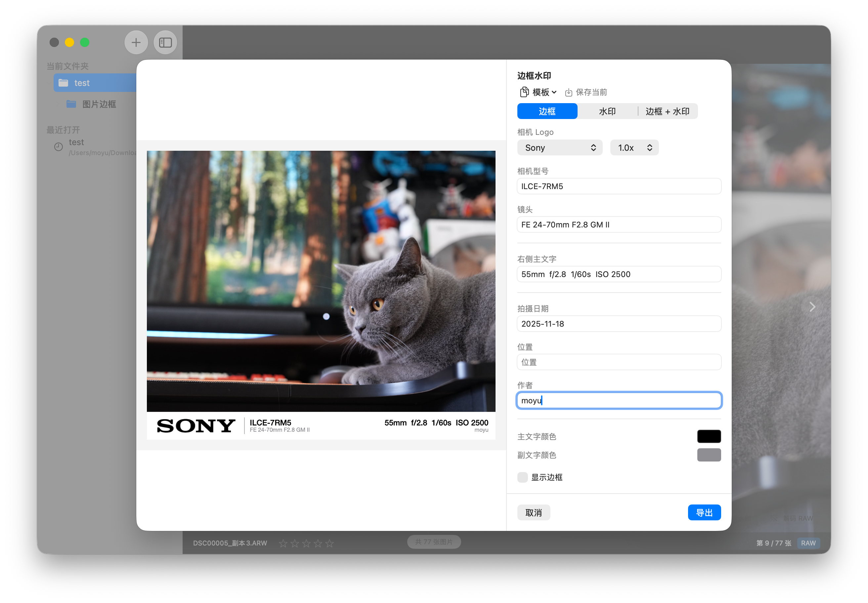868x603 pixels.
Task: Rate the photo five stars
Action: 330,544
